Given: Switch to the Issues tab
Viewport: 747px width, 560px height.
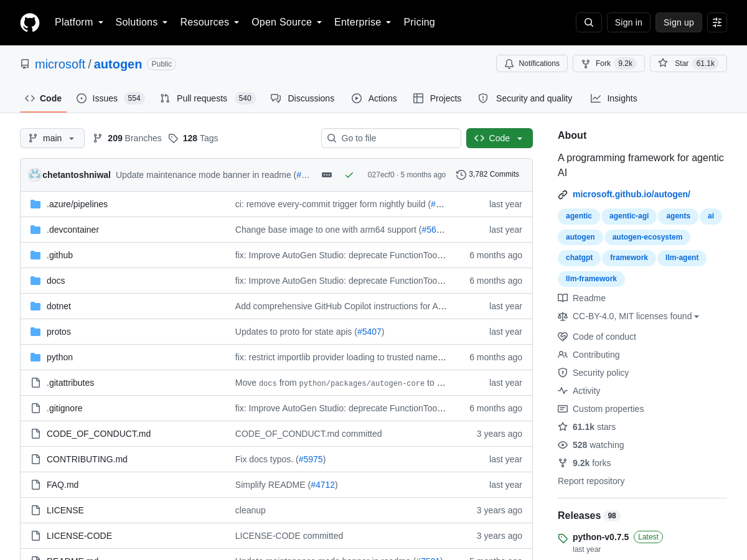Looking at the screenshot, I should (110, 98).
